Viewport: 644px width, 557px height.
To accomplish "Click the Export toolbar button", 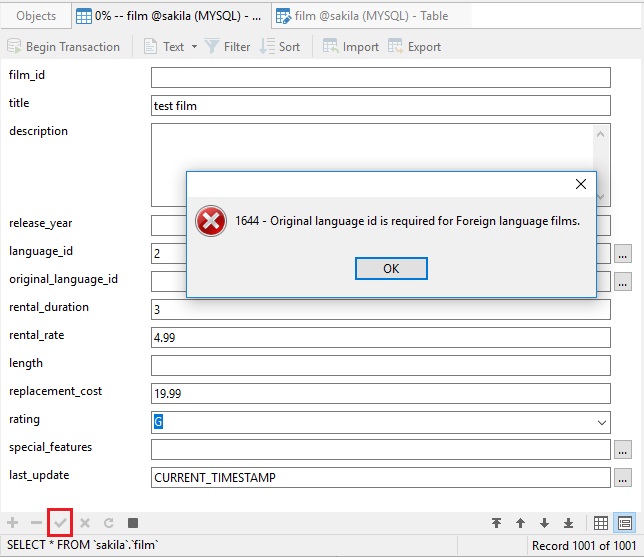I will [414, 47].
